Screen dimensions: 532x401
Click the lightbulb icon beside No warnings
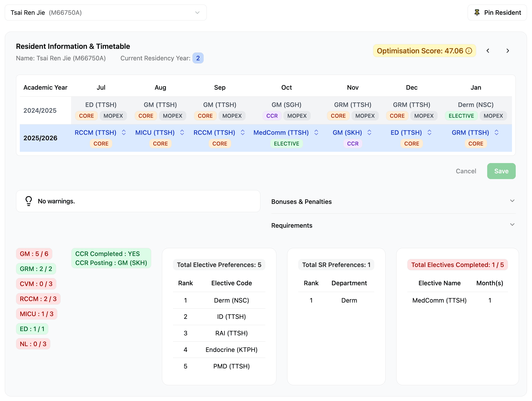[29, 201]
